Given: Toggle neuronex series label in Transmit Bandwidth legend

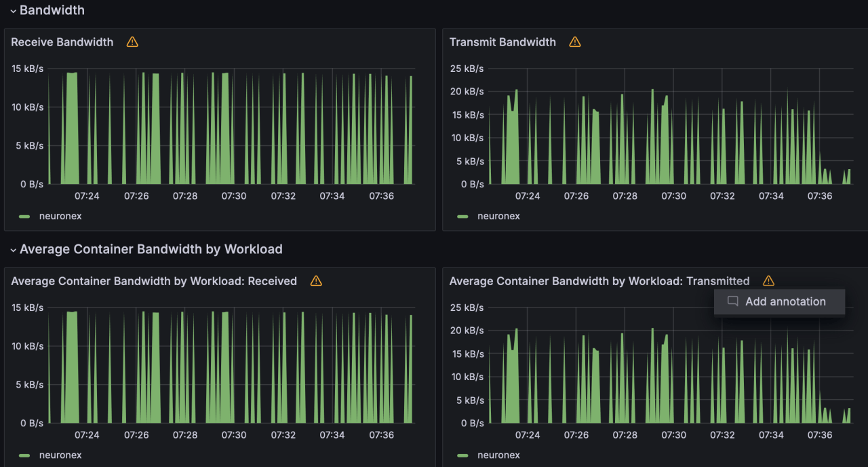Looking at the screenshot, I should tap(498, 217).
